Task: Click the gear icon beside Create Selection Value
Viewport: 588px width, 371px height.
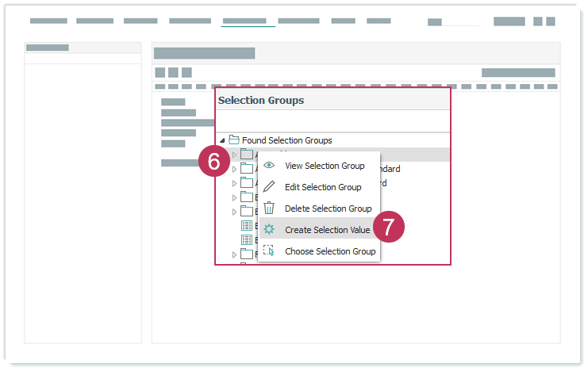Action: tap(269, 230)
